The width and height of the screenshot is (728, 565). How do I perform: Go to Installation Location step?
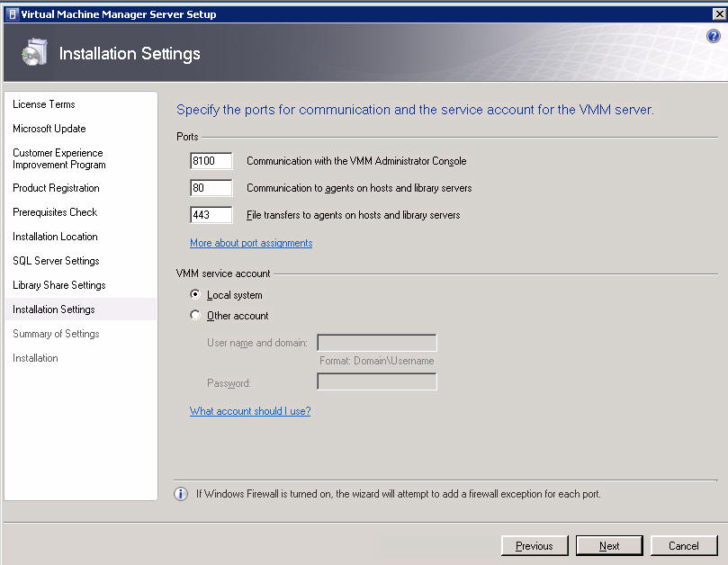tap(55, 237)
